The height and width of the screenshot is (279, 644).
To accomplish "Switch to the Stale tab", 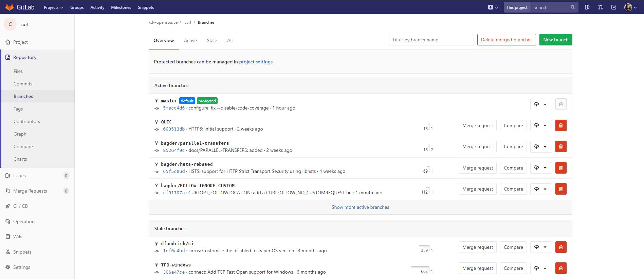I will (212, 40).
